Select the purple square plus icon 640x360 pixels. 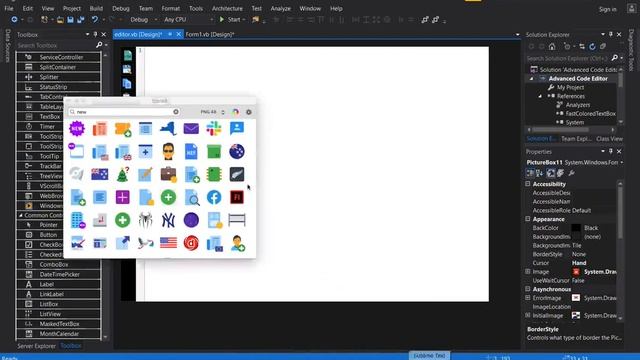coord(122,197)
